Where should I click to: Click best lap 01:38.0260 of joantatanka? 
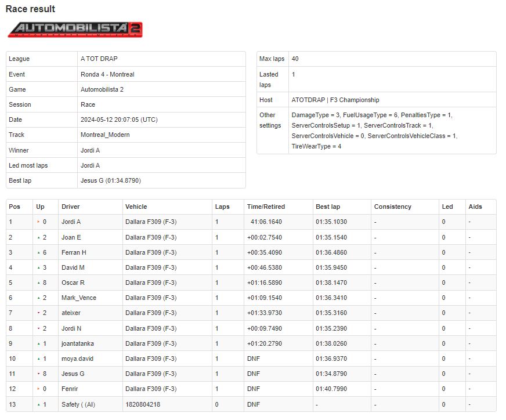(x=331, y=343)
